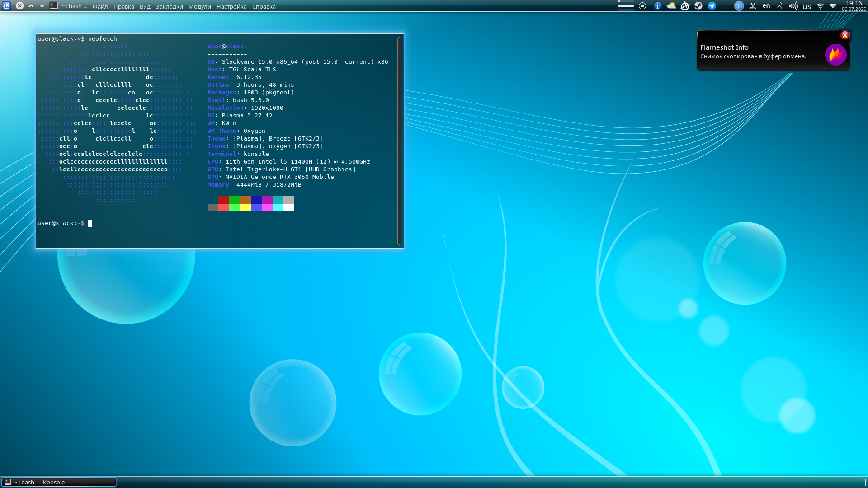This screenshot has height=488, width=868.
Task: Click the show-desktop icon in bottom panel
Action: (x=862, y=482)
